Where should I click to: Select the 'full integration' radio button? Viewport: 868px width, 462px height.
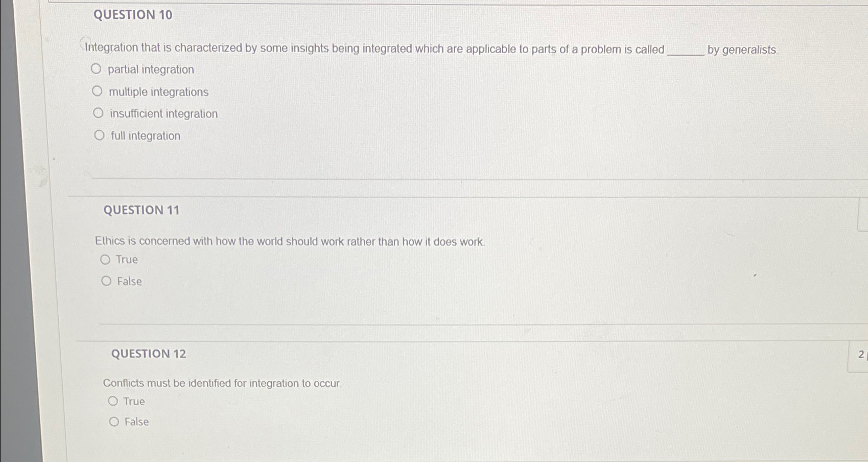tap(99, 135)
